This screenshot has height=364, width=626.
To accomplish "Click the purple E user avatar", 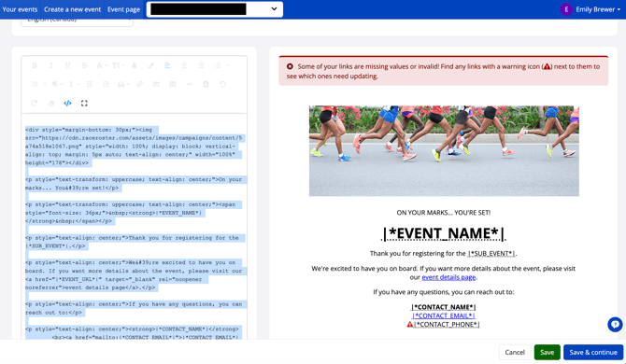I will [x=566, y=9].
